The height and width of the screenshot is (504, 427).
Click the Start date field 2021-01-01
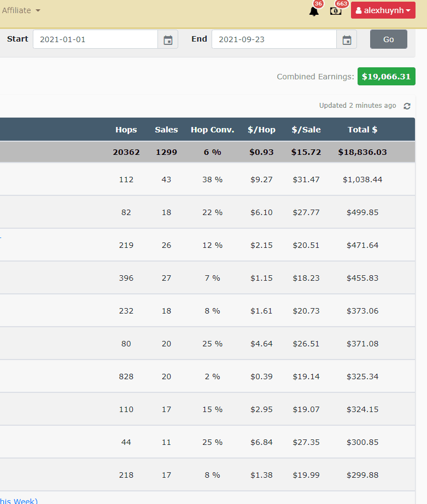(95, 39)
